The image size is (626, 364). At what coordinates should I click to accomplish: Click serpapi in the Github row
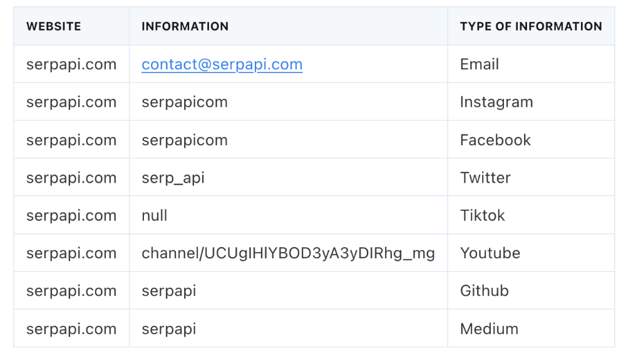coord(169,291)
